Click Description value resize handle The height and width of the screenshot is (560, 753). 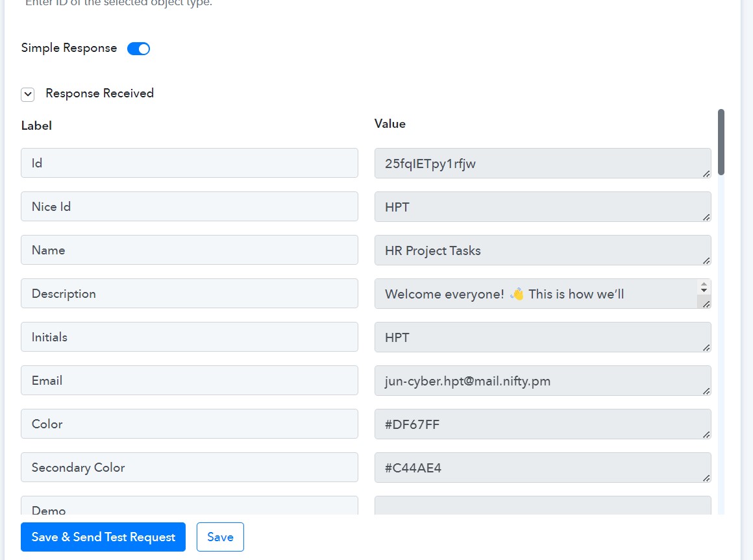(706, 304)
